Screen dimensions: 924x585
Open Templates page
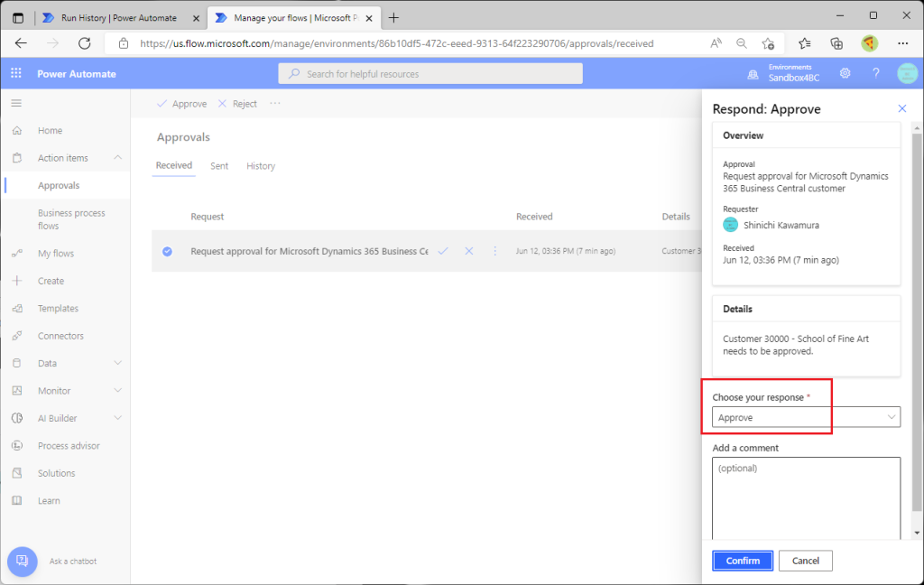[58, 309]
